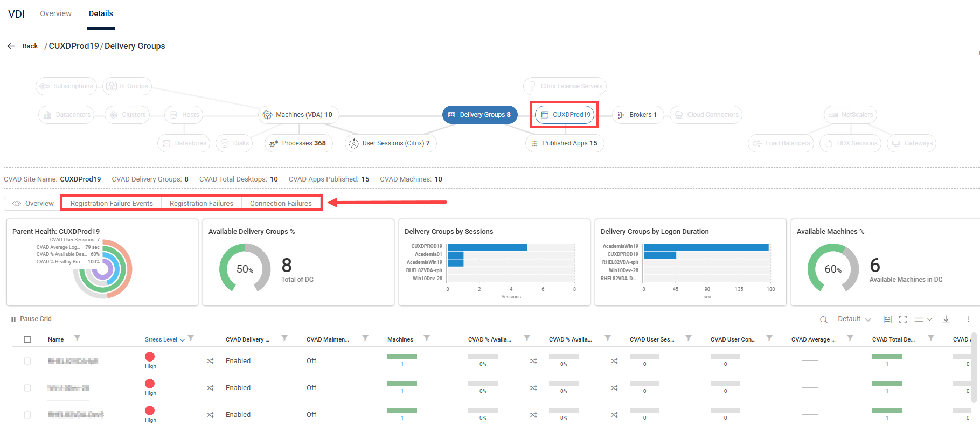Filter the CVAD Delivery column
This screenshot has width=980, height=431.
coord(284,338)
